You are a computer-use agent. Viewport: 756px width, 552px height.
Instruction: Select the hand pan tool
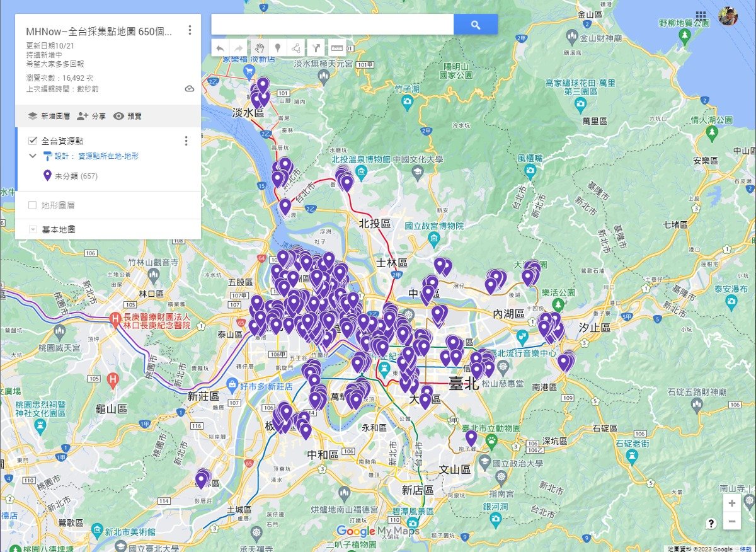[x=258, y=47]
